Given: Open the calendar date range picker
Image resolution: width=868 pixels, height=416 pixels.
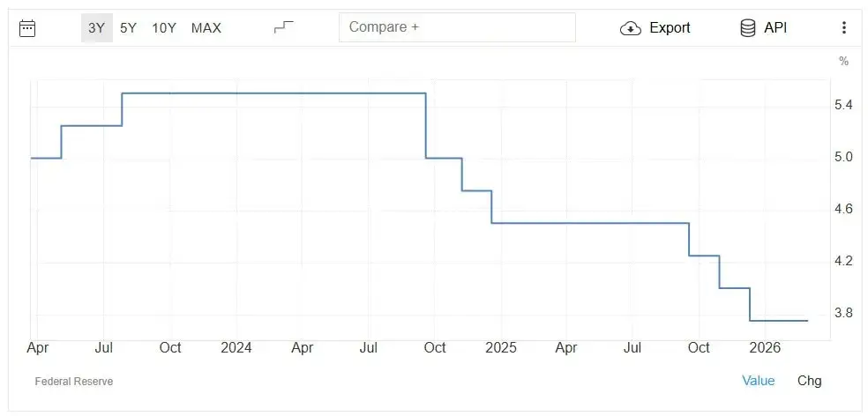Looking at the screenshot, I should pyautogui.click(x=27, y=27).
